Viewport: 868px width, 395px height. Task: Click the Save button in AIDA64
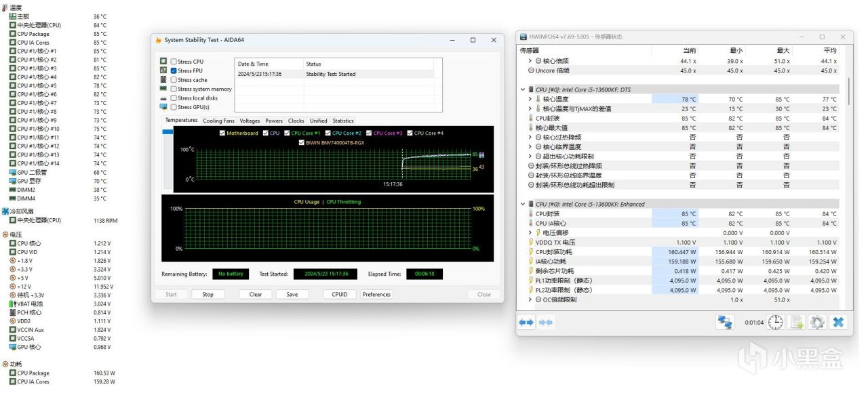[292, 294]
